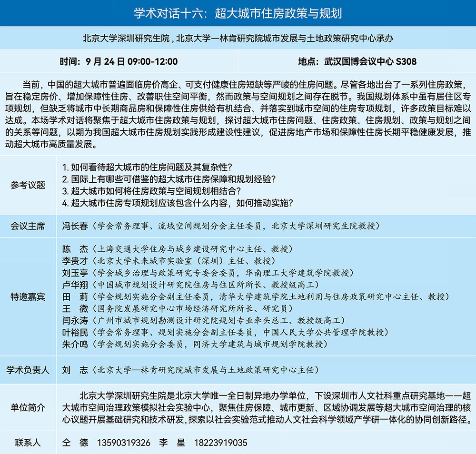
Task: Click the 会议主席 row label
Action: (28, 226)
